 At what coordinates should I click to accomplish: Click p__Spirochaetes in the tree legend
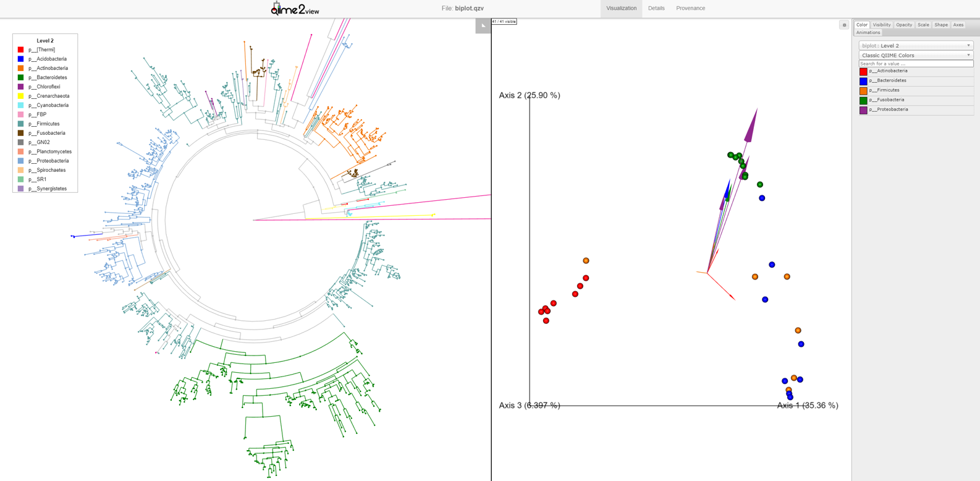47,170
